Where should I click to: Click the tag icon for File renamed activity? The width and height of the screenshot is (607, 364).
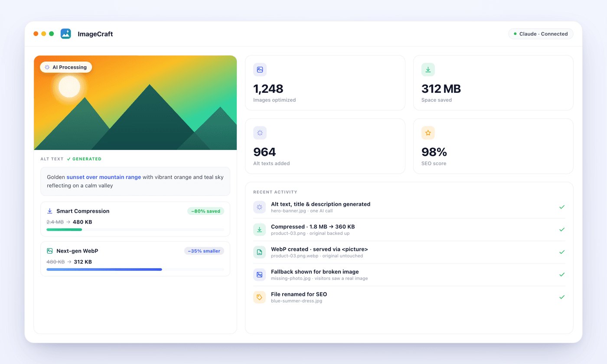(259, 297)
